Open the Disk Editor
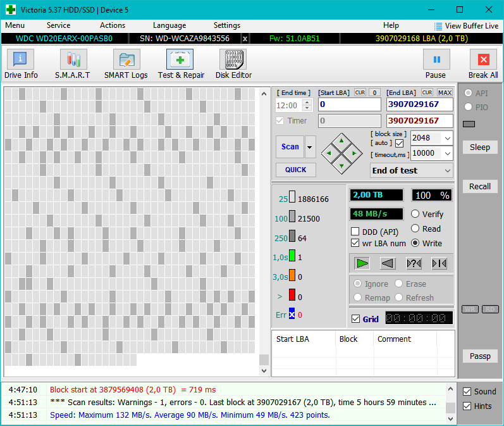The height and width of the screenshot is (426, 504). (x=233, y=64)
